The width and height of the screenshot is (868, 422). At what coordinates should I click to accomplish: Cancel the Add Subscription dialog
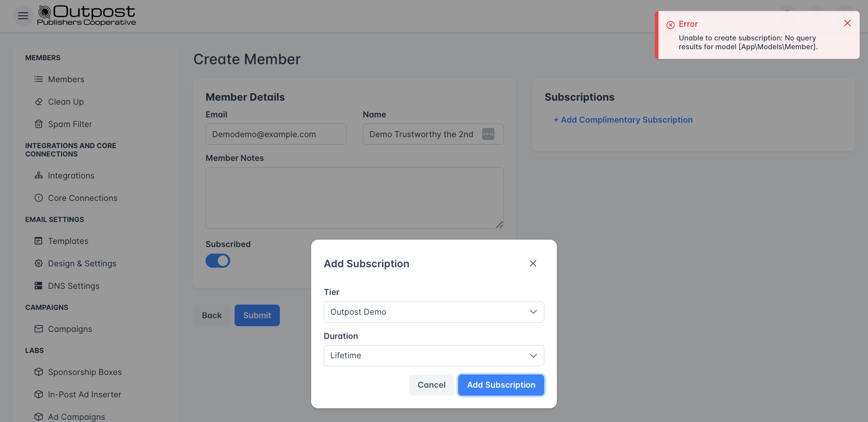coord(431,385)
